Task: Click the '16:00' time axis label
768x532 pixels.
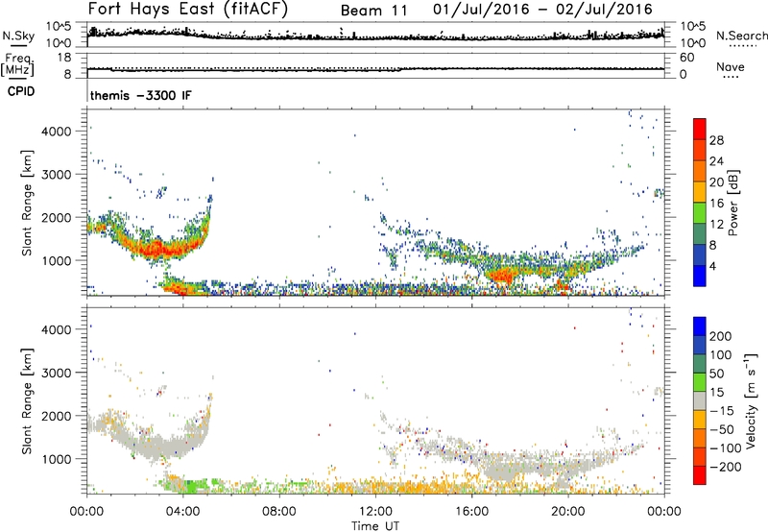Action: [x=471, y=512]
